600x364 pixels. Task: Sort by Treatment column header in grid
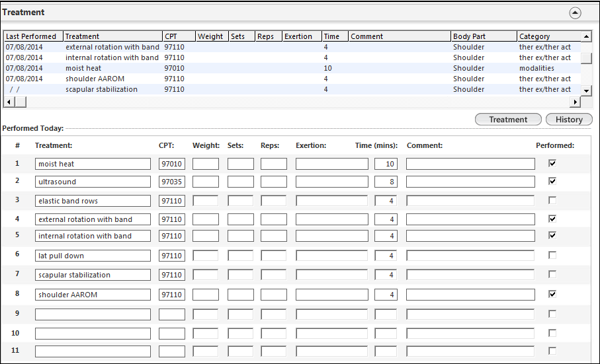pos(113,36)
